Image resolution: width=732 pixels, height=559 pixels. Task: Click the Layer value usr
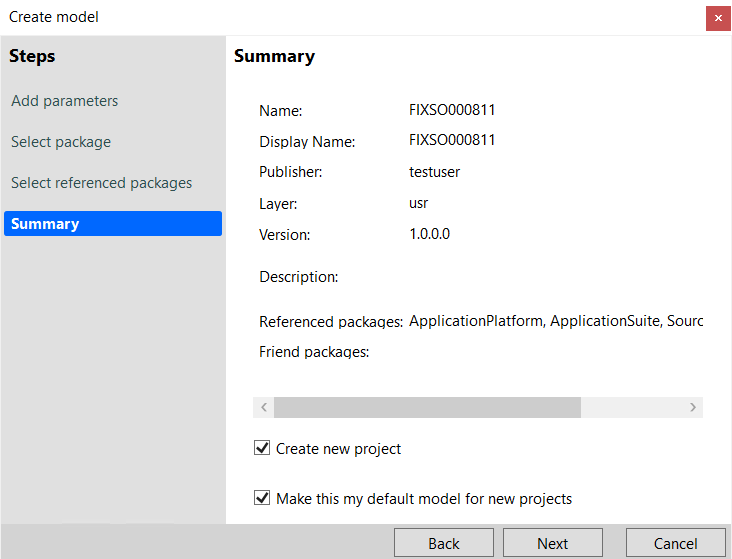pyautogui.click(x=419, y=204)
